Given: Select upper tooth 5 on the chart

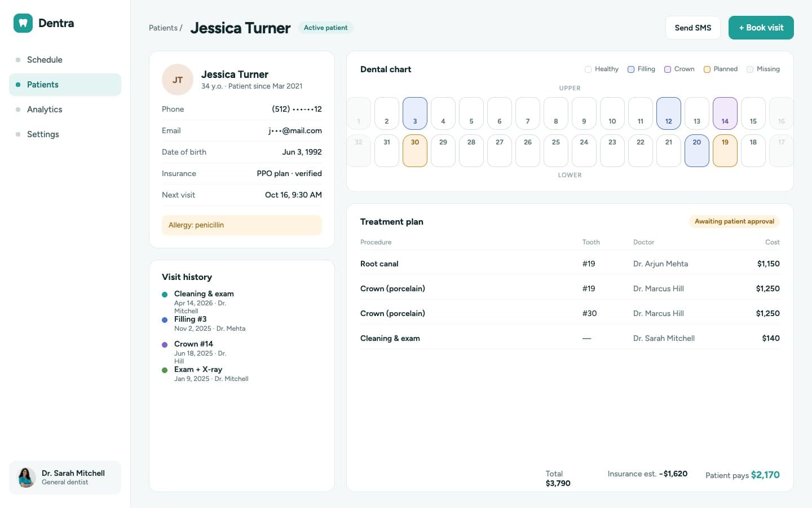Looking at the screenshot, I should [x=471, y=113].
